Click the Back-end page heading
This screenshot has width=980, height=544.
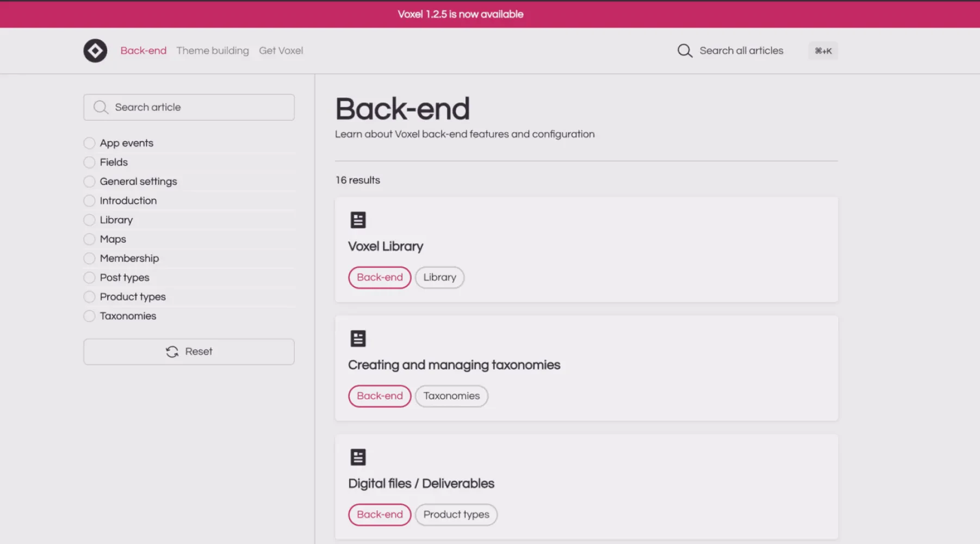[402, 109]
